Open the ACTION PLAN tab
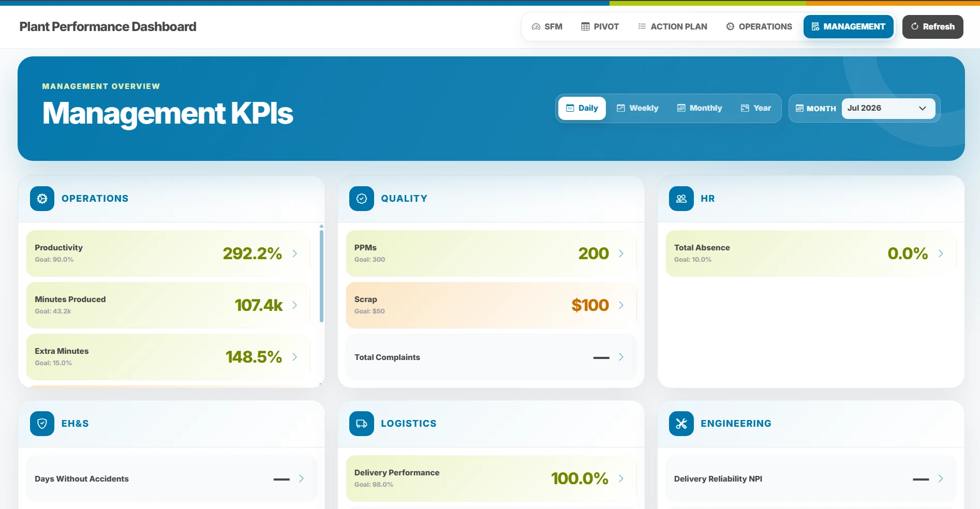The height and width of the screenshot is (509, 980). 672,26
